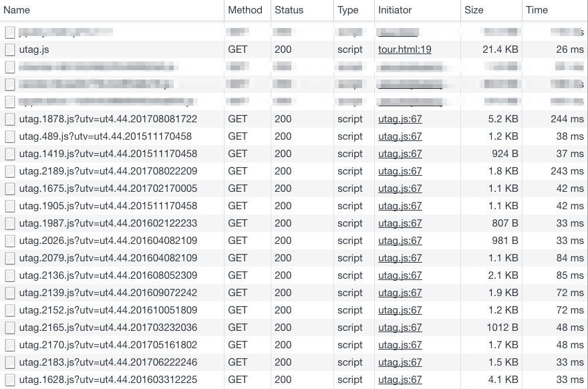
Task: Sort requests by the Size column
Action: [474, 10]
